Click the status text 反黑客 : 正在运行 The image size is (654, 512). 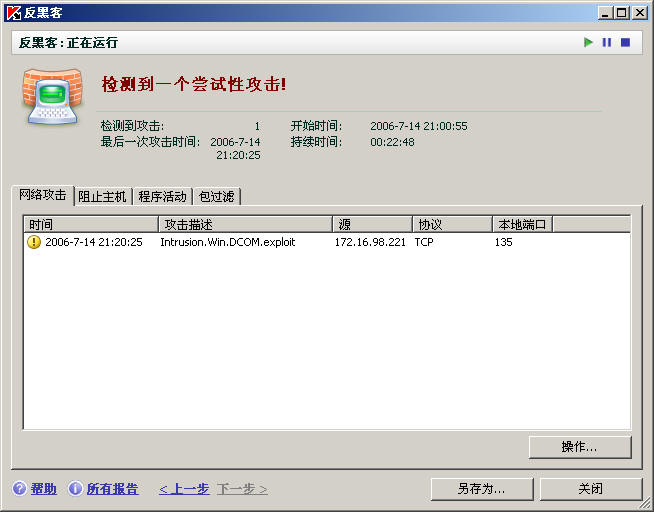click(68, 43)
